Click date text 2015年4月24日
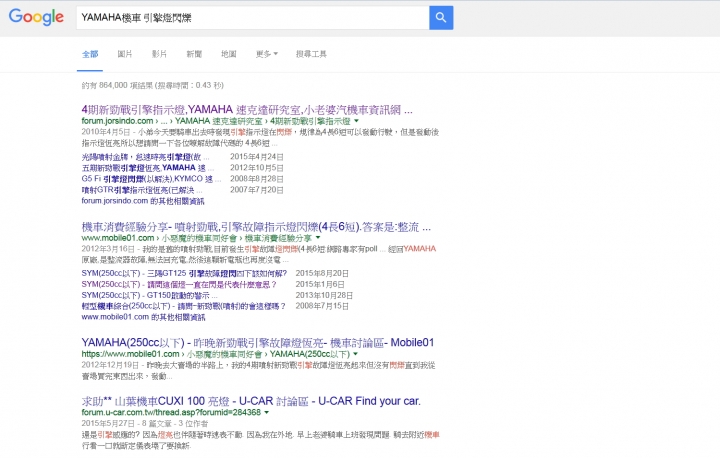Viewport: 720px width, 458px height. click(257, 157)
